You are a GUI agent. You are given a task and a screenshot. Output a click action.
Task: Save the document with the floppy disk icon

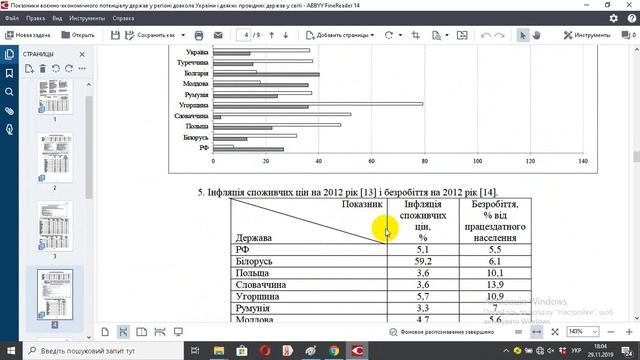click(x=115, y=36)
